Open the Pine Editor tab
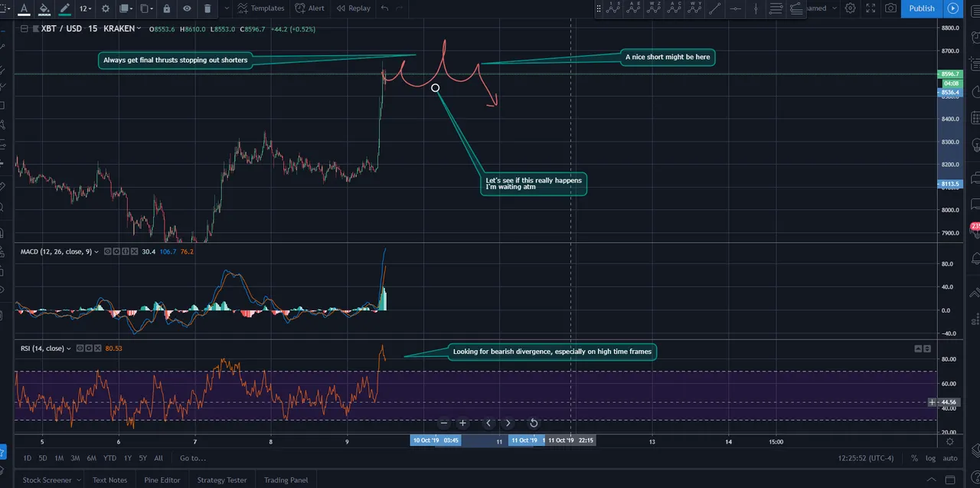The height and width of the screenshot is (488, 980). point(162,480)
